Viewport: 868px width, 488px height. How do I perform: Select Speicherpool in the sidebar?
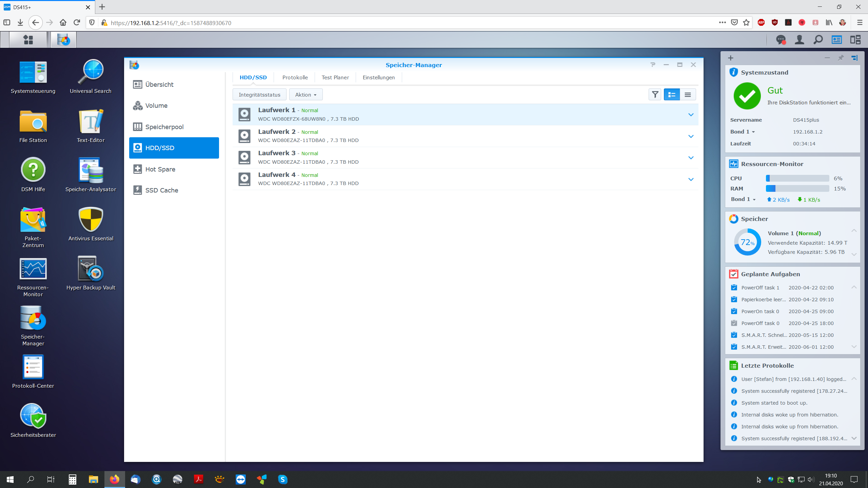click(164, 127)
